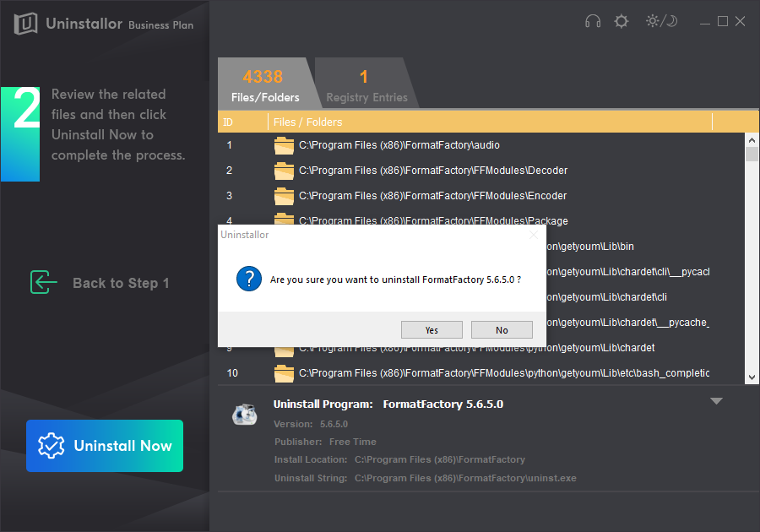
Task: Open settings via the gear icon
Action: [x=622, y=21]
